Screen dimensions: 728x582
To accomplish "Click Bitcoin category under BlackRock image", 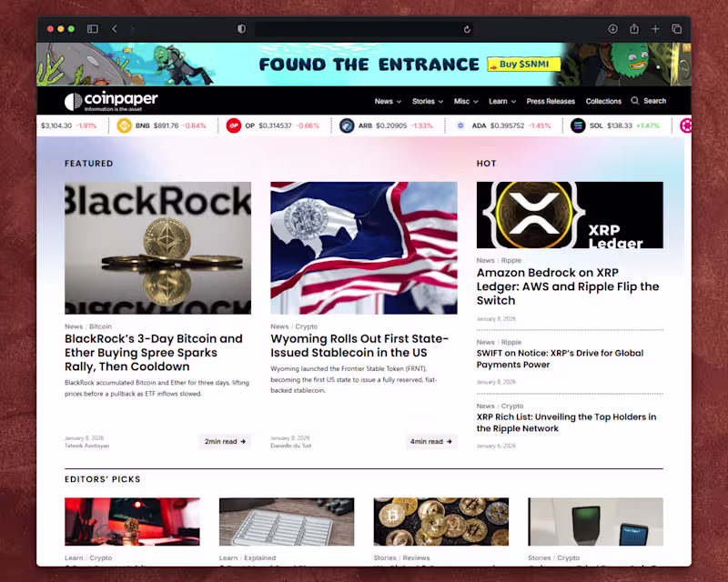I will coord(100,326).
